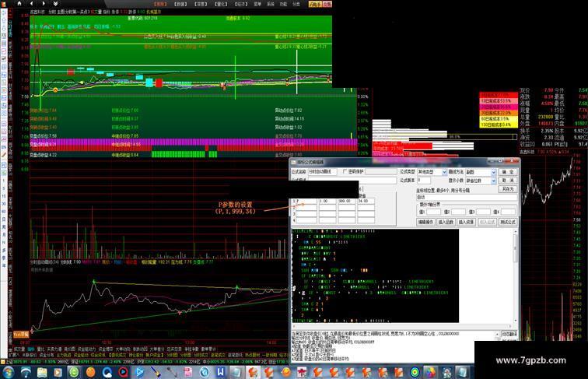Click the back arrow in top toolbar
588x379 pixels.
(x=31, y=3)
